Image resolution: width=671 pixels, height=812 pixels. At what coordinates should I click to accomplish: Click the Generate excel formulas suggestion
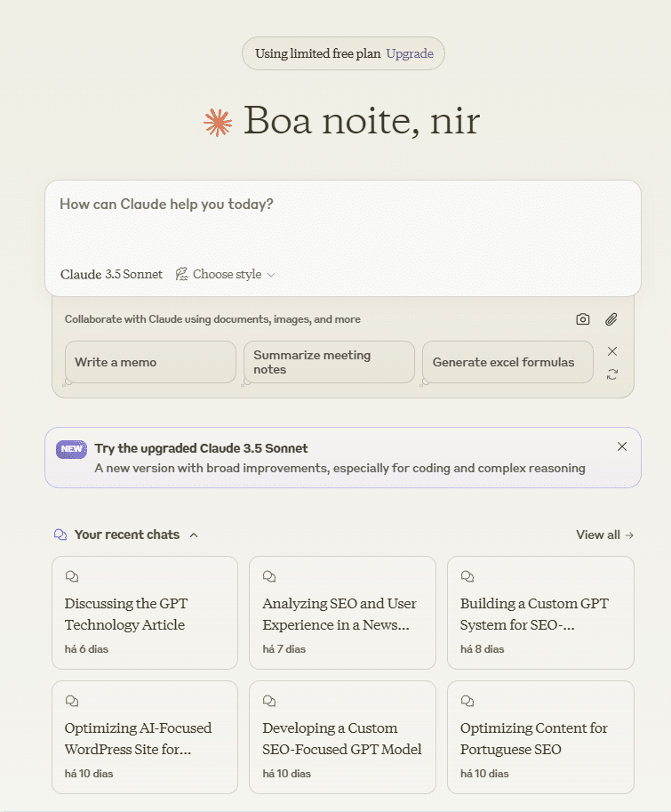tap(507, 362)
